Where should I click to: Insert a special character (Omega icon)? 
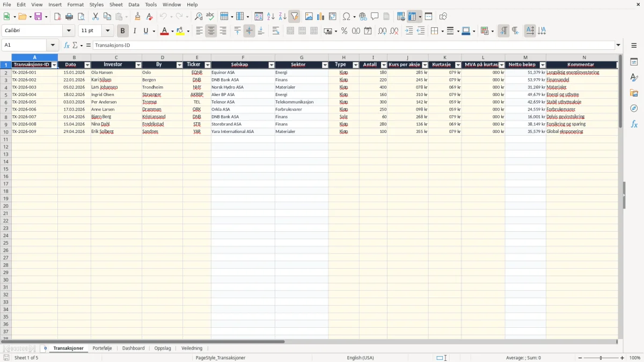pyautogui.click(x=347, y=17)
